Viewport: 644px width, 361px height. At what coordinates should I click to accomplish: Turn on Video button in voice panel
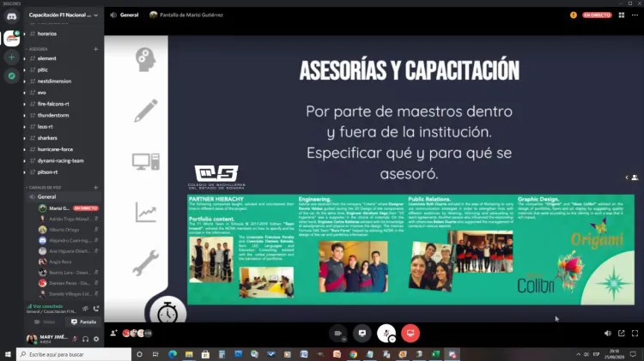[45, 322]
